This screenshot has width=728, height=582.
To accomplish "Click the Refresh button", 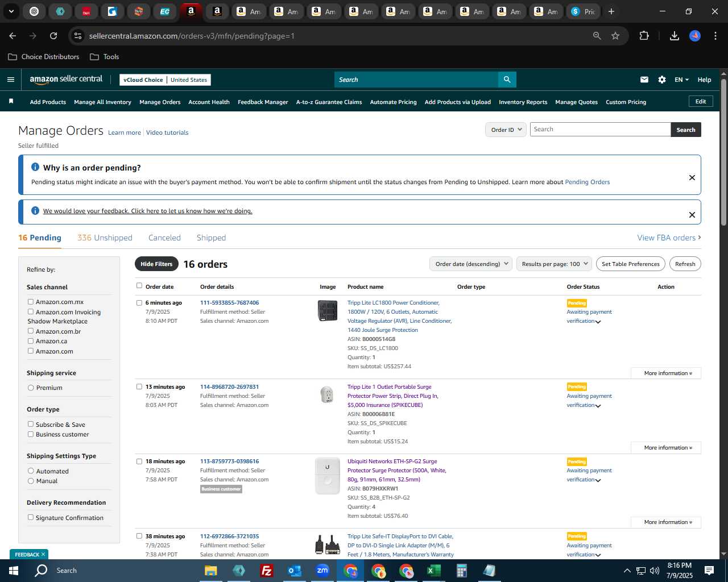I will [685, 264].
